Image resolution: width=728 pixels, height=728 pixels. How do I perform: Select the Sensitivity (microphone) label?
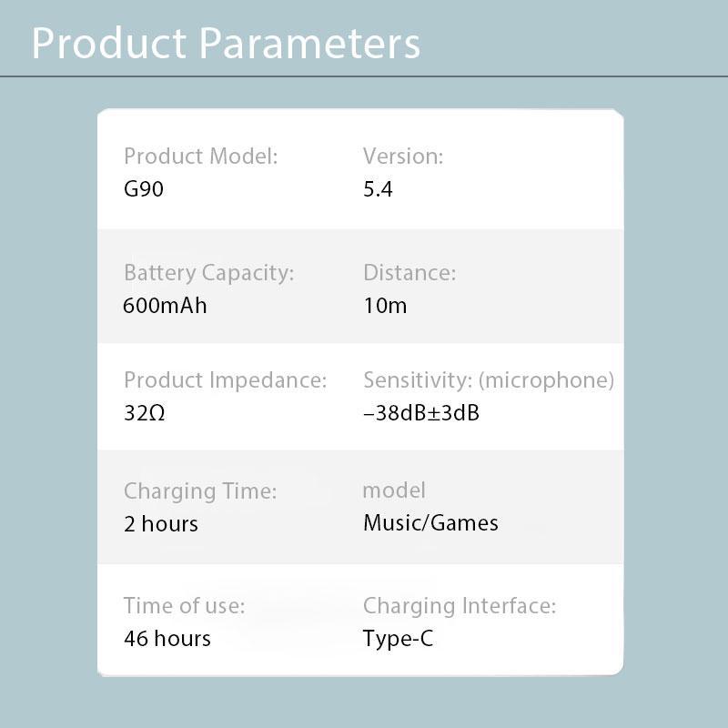tap(489, 380)
